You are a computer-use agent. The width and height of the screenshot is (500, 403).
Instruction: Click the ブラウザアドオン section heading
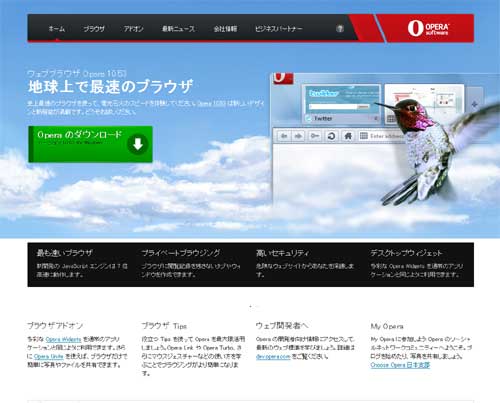pos(55,326)
